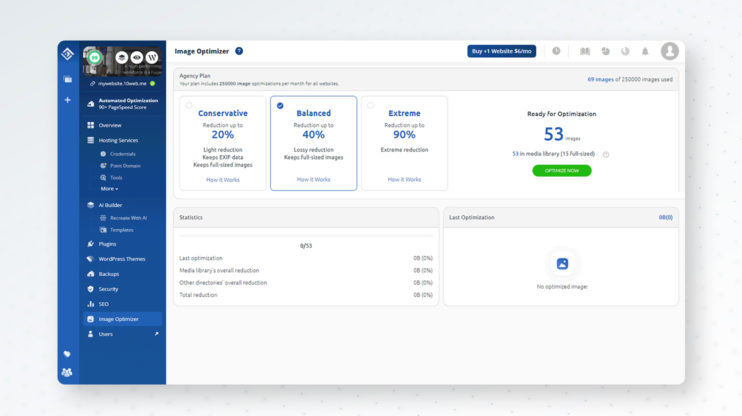Go to WordPress Themes in the sidebar
This screenshot has width=742, height=416.
click(x=123, y=259)
